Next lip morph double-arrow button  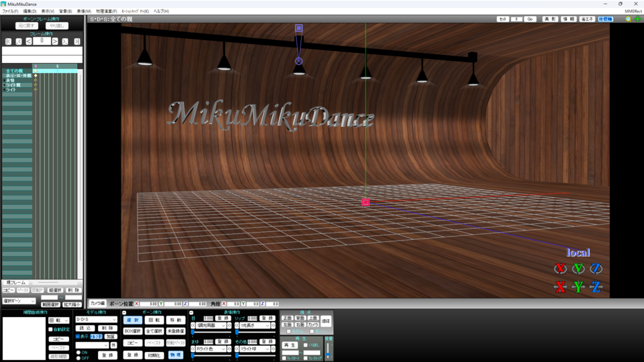tap(273, 326)
